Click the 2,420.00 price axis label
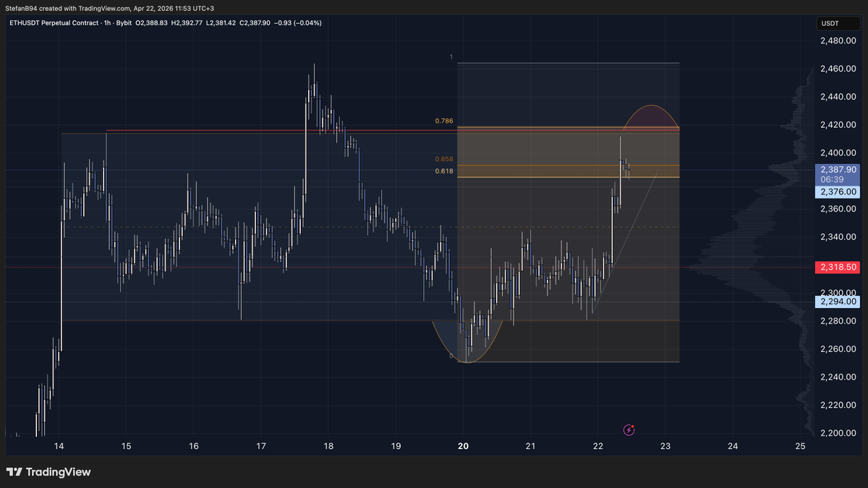The height and width of the screenshot is (488, 868). pos(839,125)
